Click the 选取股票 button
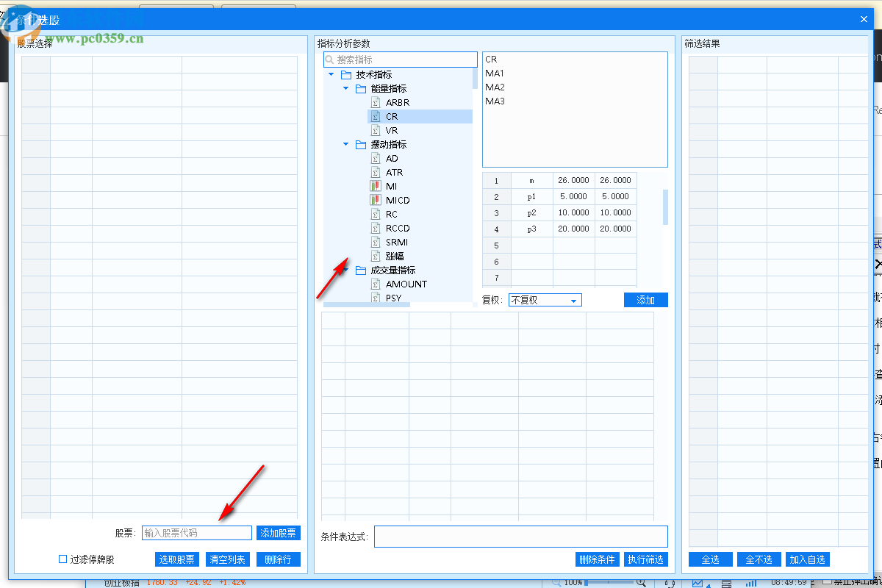 tap(177, 559)
